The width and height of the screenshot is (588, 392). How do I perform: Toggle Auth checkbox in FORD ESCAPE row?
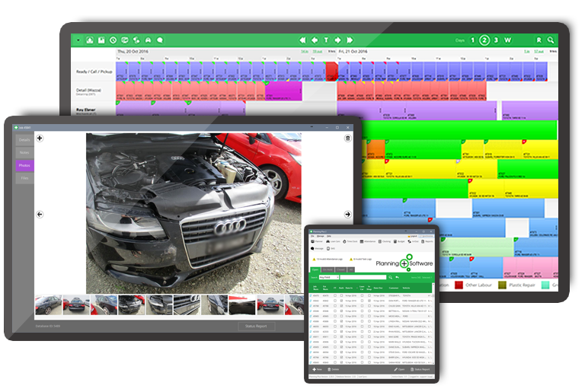click(341, 352)
